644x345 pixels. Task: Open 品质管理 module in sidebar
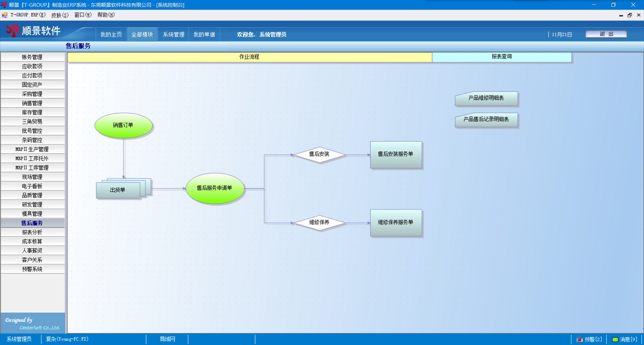32,195
